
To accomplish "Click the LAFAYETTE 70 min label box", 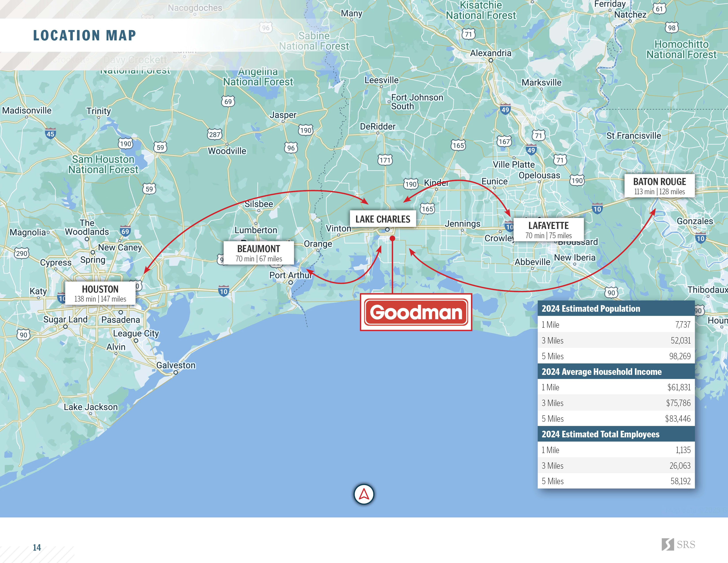I will (x=548, y=230).
